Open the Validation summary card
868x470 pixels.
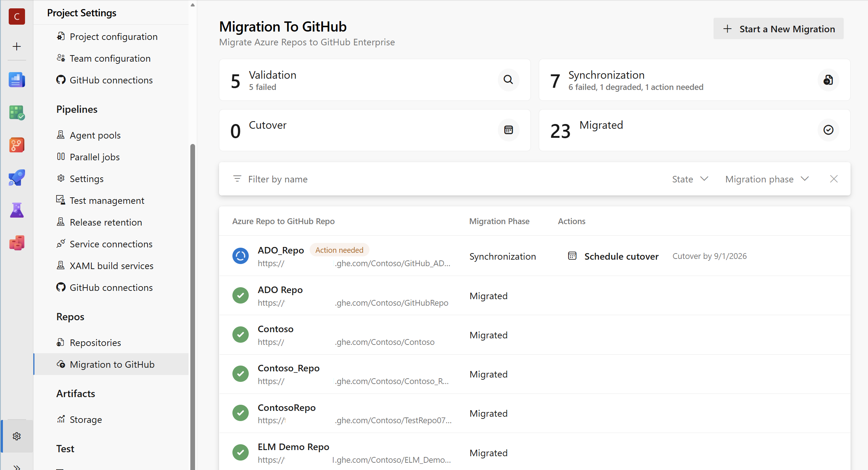pos(375,80)
